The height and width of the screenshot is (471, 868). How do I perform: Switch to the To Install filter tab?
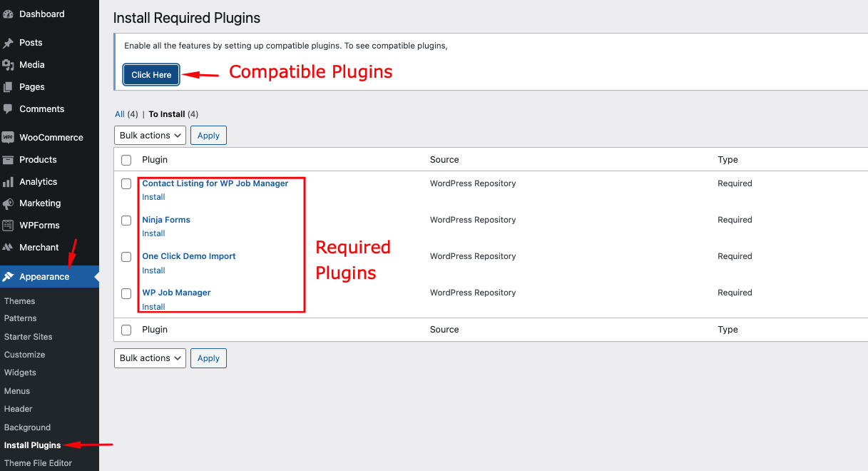pyautogui.click(x=168, y=113)
